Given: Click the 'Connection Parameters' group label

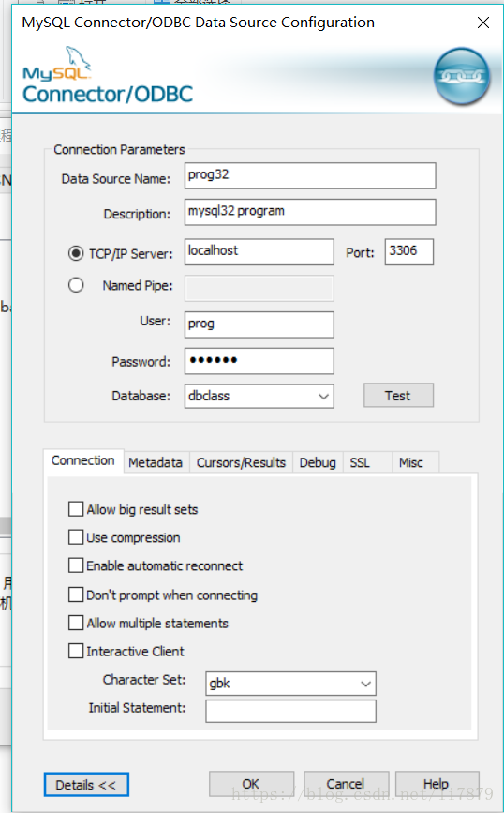Looking at the screenshot, I should pos(119,149).
